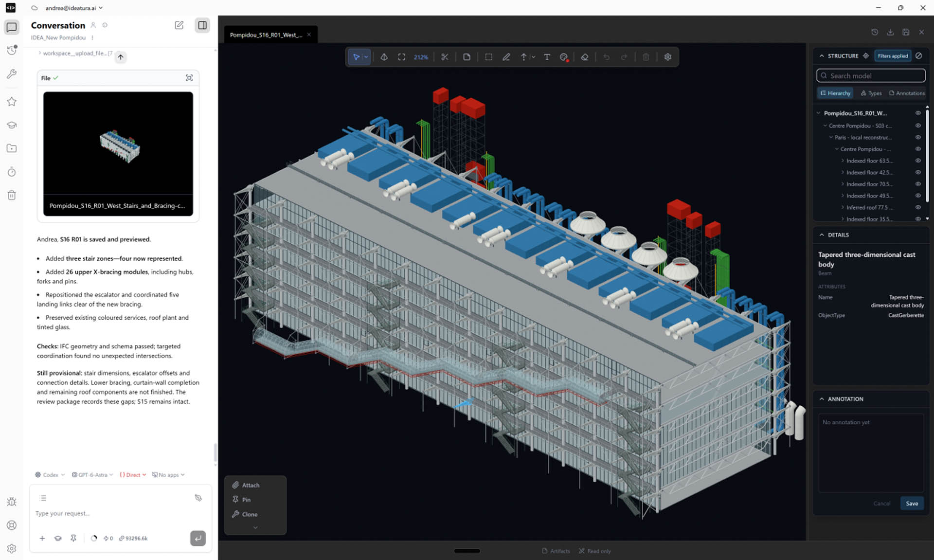
Task: Open the GPT-6-Astra model dropdown
Action: pyautogui.click(x=92, y=475)
